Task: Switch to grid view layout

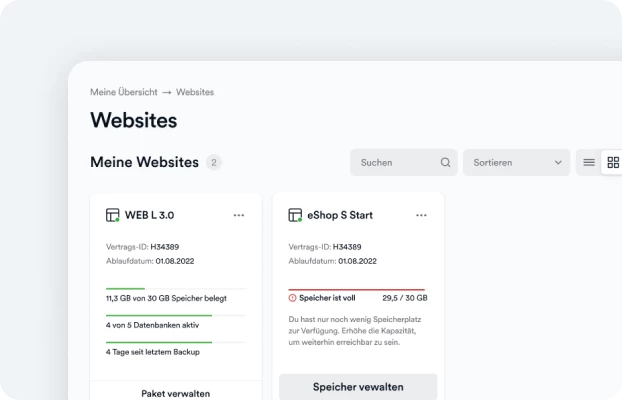Action: tap(613, 162)
